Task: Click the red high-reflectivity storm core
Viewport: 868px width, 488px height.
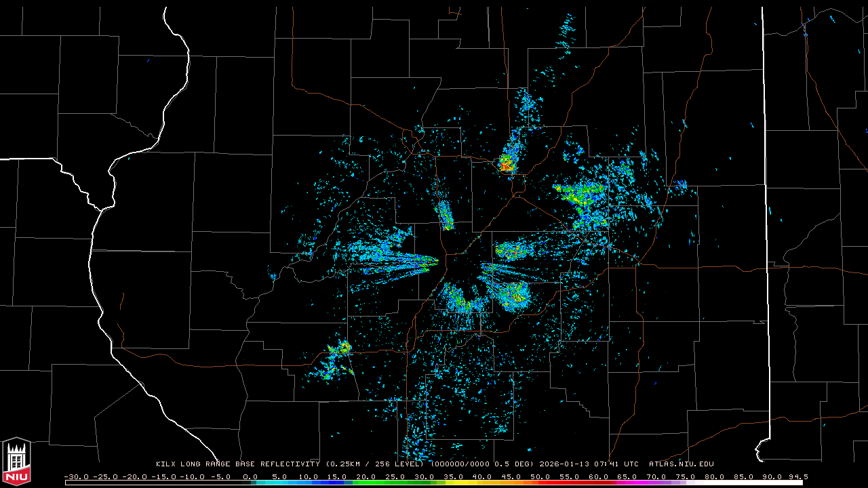Action: pyautogui.click(x=506, y=163)
